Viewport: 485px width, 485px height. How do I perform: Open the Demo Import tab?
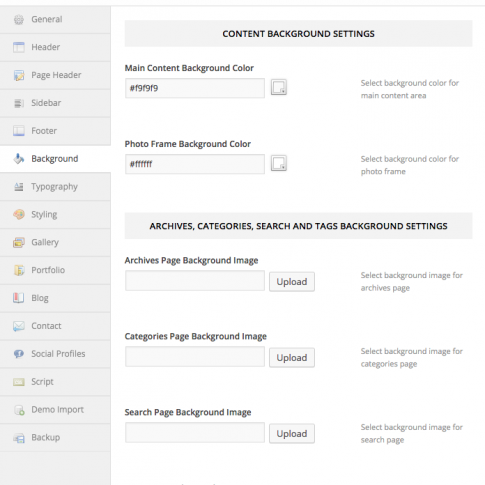tap(55, 410)
